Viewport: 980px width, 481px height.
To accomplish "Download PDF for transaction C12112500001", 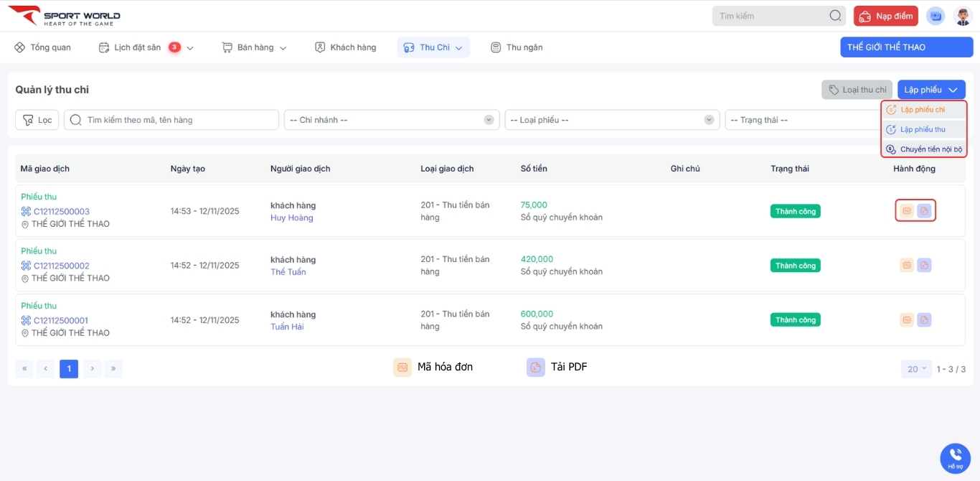I will pyautogui.click(x=924, y=320).
